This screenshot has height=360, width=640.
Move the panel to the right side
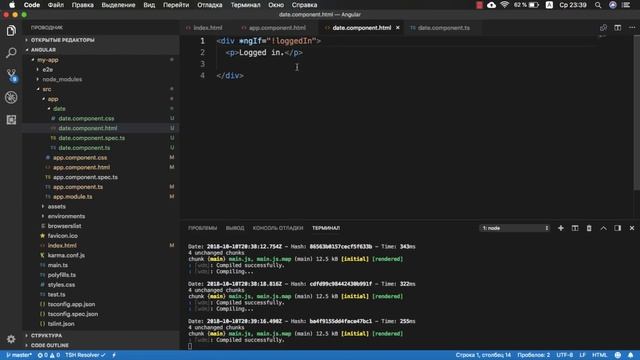coord(618,228)
